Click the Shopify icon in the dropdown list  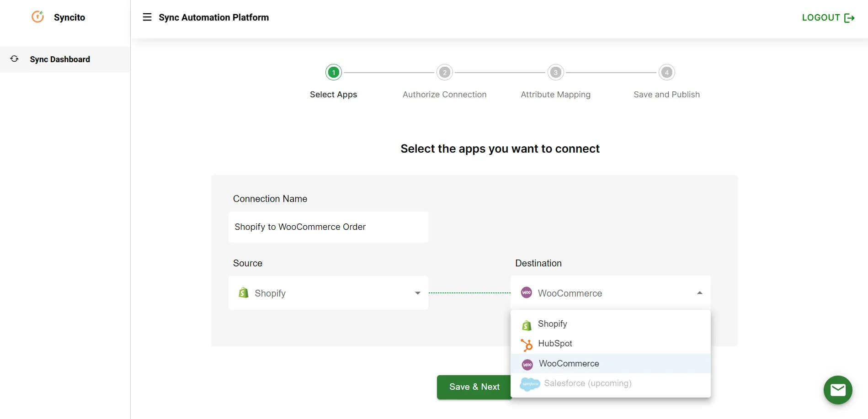point(527,325)
